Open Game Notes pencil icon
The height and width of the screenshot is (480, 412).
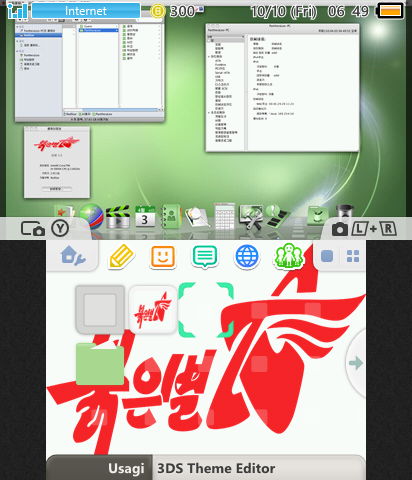121,256
